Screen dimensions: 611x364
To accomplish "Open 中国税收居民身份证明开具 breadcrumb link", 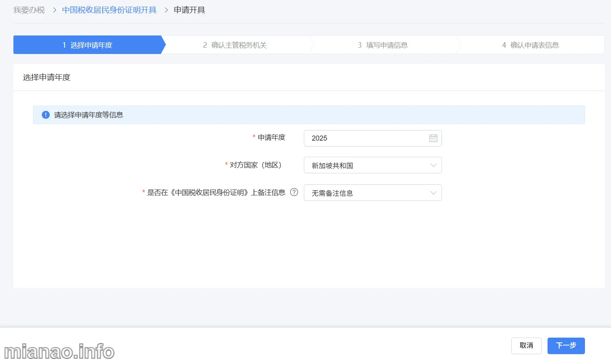I will (x=109, y=10).
